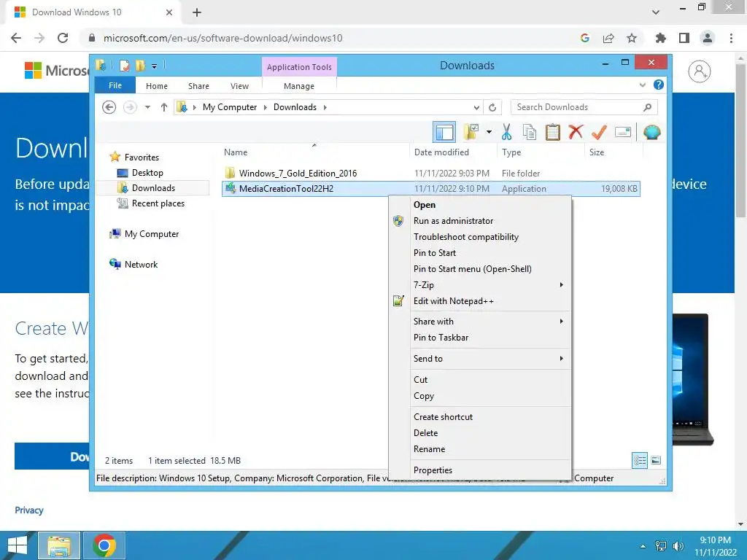The width and height of the screenshot is (747, 560).
Task: Click the Quick Access Properties icon in title bar
Action: click(124, 65)
